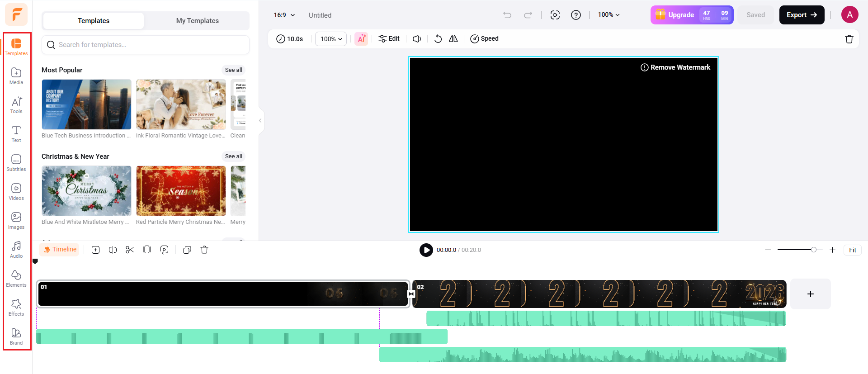This screenshot has height=374, width=868.
Task: Click the timeline playhead marker
Action: (x=35, y=261)
